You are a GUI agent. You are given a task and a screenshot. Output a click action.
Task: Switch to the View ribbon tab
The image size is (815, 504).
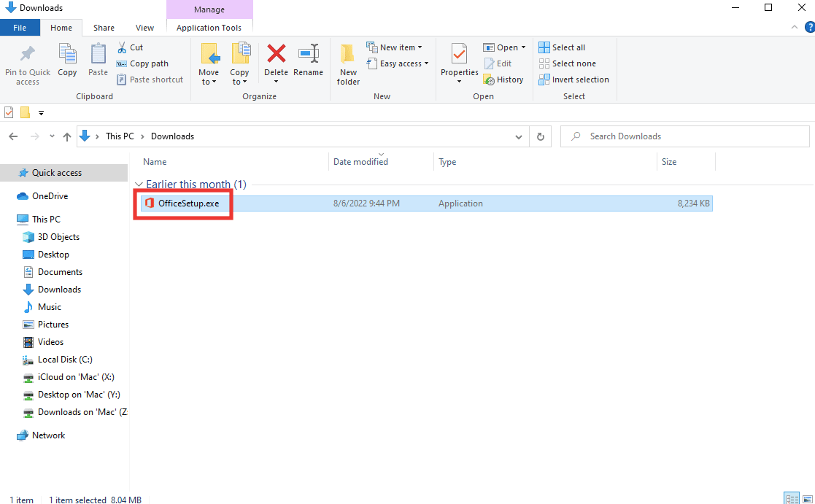(x=144, y=26)
